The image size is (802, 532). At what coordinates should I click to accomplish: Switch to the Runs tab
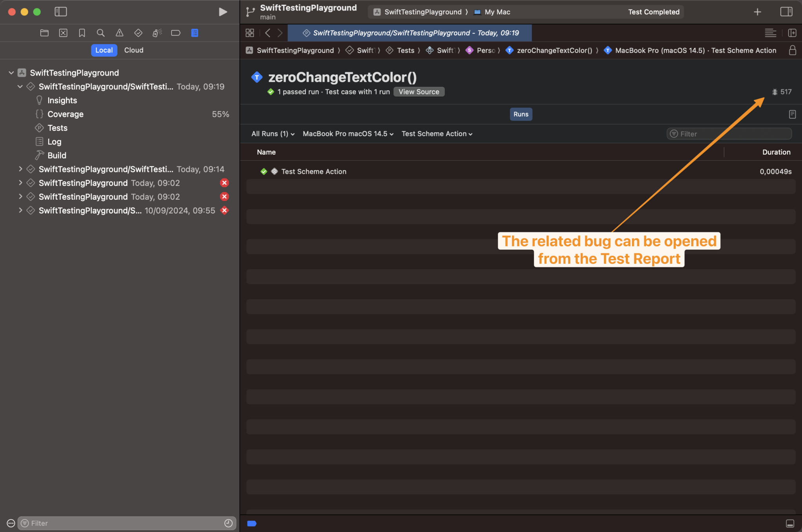521,114
